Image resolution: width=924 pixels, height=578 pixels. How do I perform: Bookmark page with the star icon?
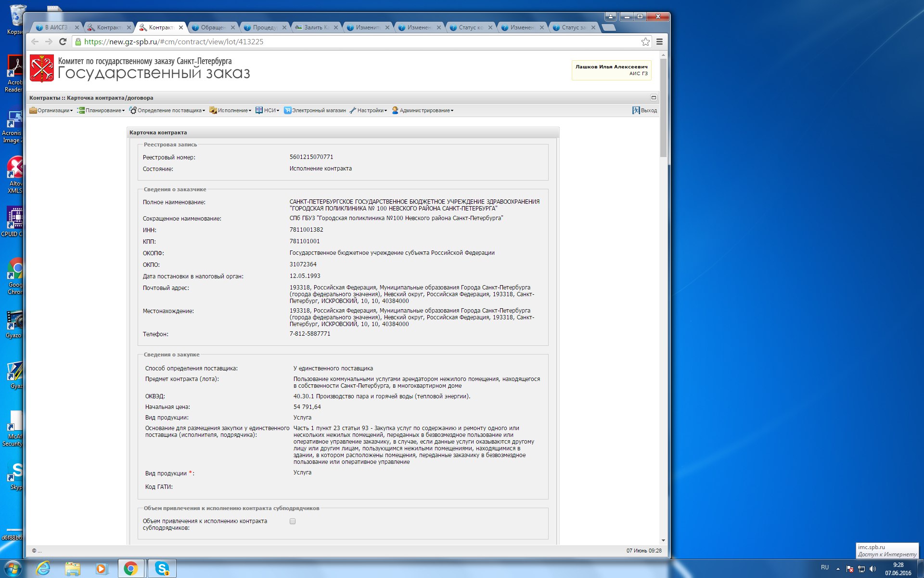645,42
